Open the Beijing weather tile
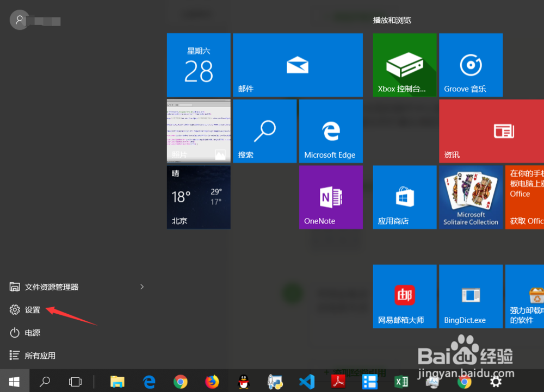This screenshot has width=544, height=392. (199, 197)
